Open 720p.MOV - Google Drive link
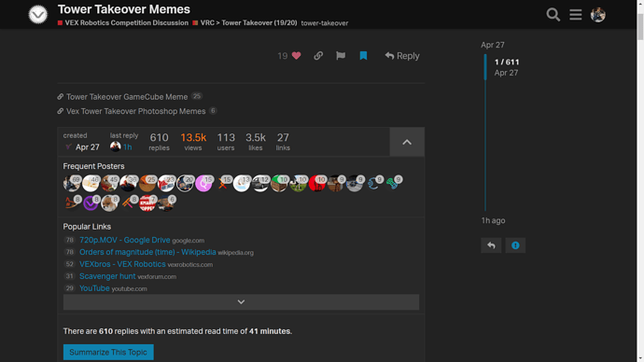Screen dimensions: 644x362 (124, 240)
